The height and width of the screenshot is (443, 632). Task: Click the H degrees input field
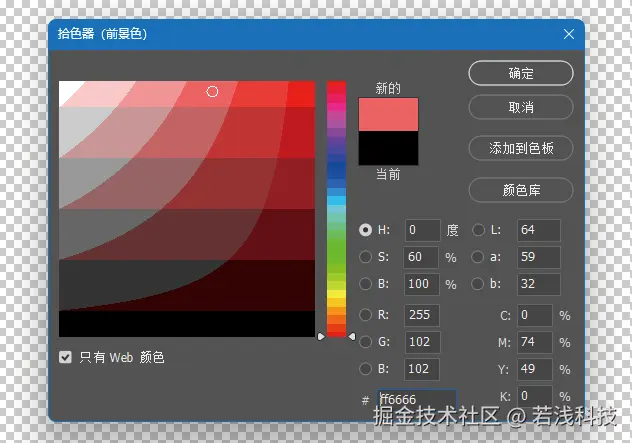pos(422,230)
